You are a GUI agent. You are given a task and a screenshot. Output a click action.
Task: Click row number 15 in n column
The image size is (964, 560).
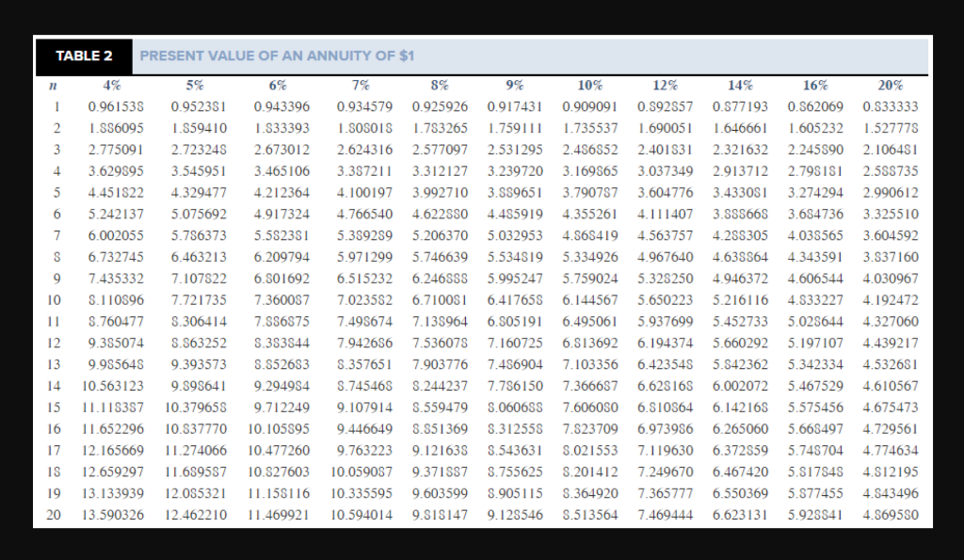54,408
